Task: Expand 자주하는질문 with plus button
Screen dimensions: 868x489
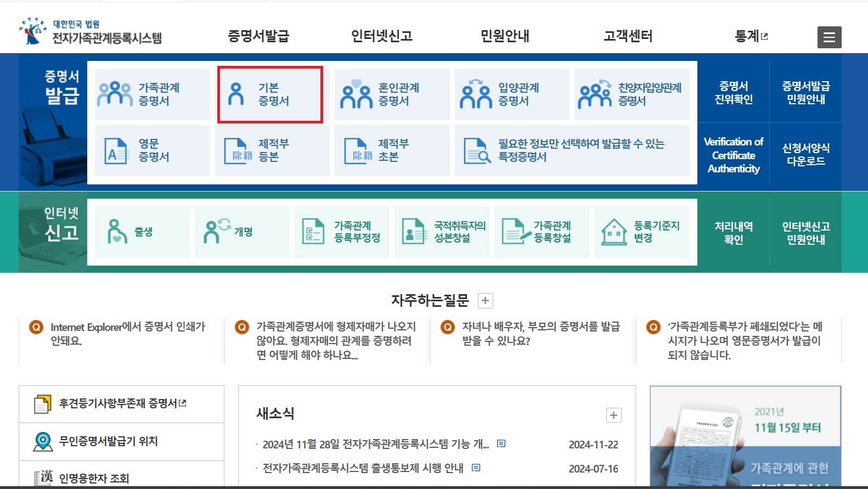Action: click(486, 301)
